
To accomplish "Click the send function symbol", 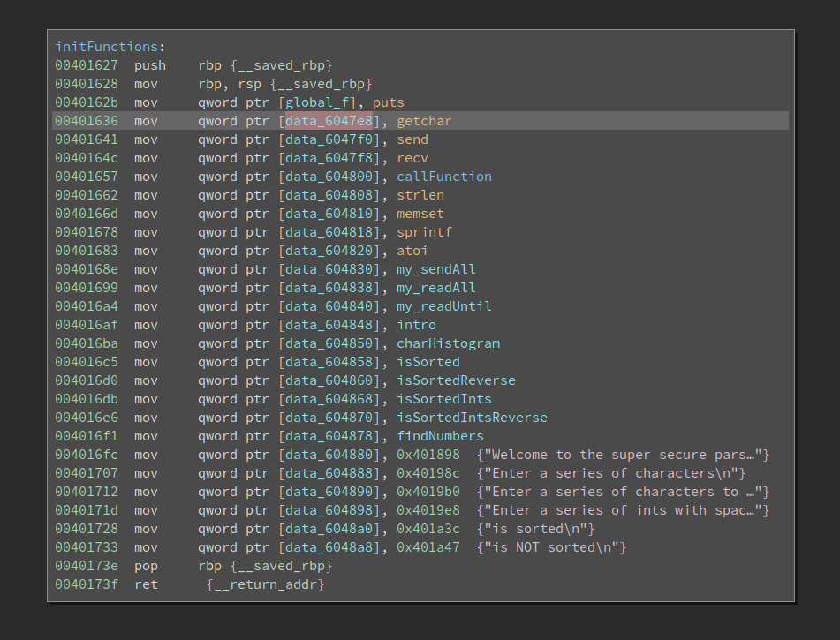I will (411, 139).
